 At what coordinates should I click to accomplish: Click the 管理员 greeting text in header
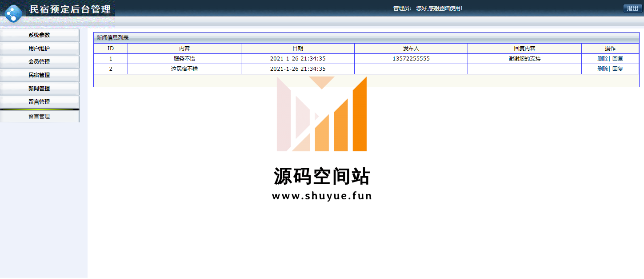pos(428,8)
